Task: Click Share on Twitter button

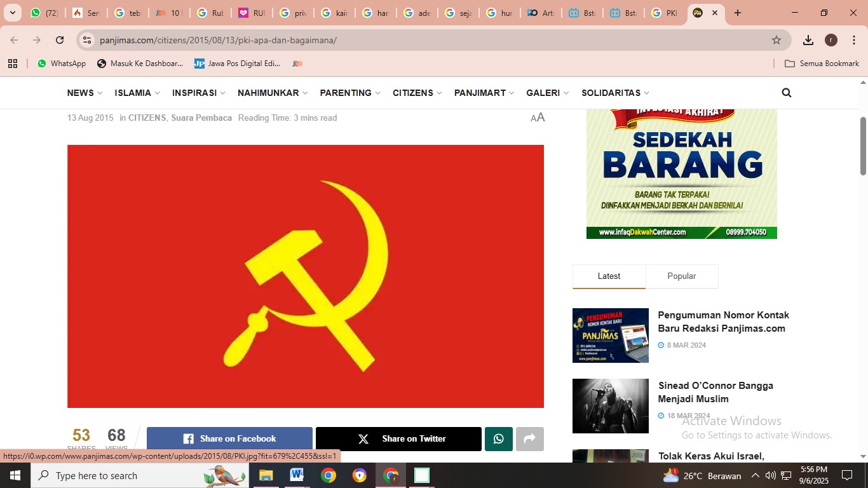Action: tap(398, 439)
